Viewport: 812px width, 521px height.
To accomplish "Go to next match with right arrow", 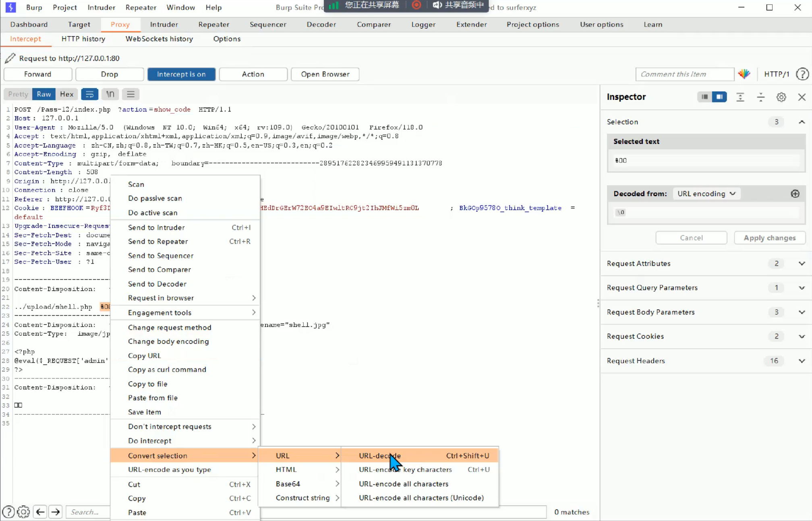I will click(x=55, y=512).
